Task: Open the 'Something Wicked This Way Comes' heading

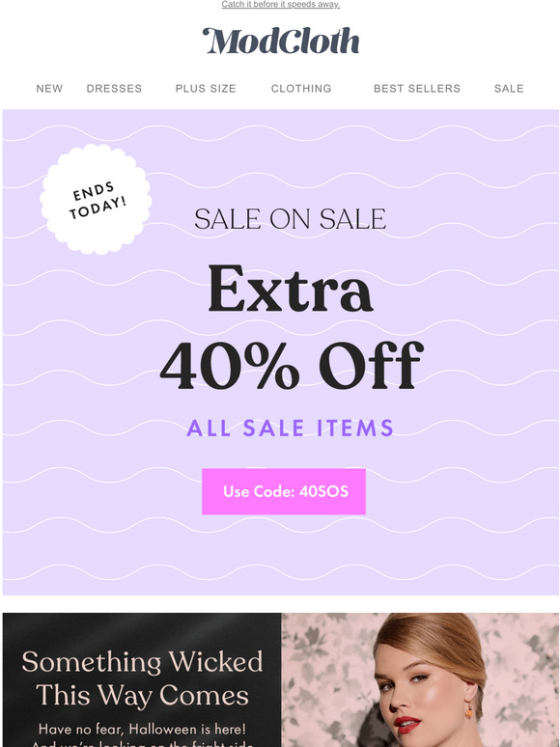Action: click(x=142, y=678)
